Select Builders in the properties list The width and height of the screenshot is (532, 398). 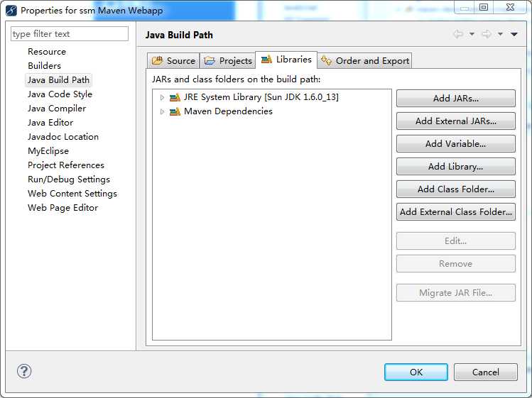click(x=44, y=66)
